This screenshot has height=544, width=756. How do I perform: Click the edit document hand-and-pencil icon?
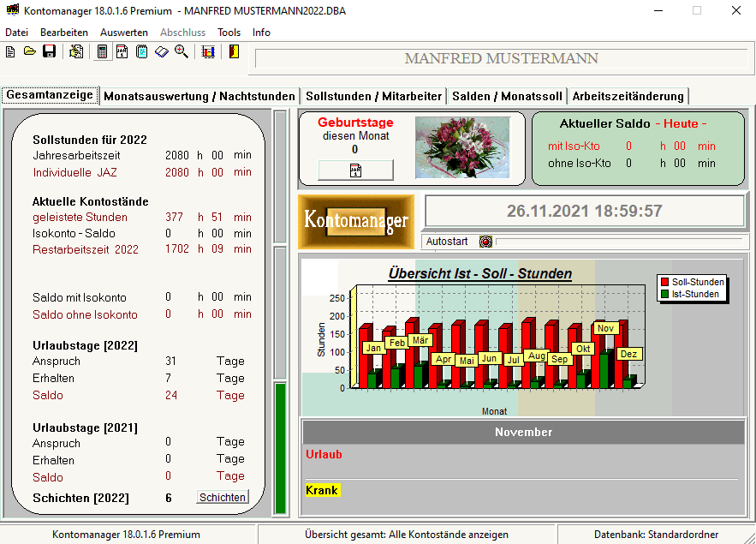point(75,51)
